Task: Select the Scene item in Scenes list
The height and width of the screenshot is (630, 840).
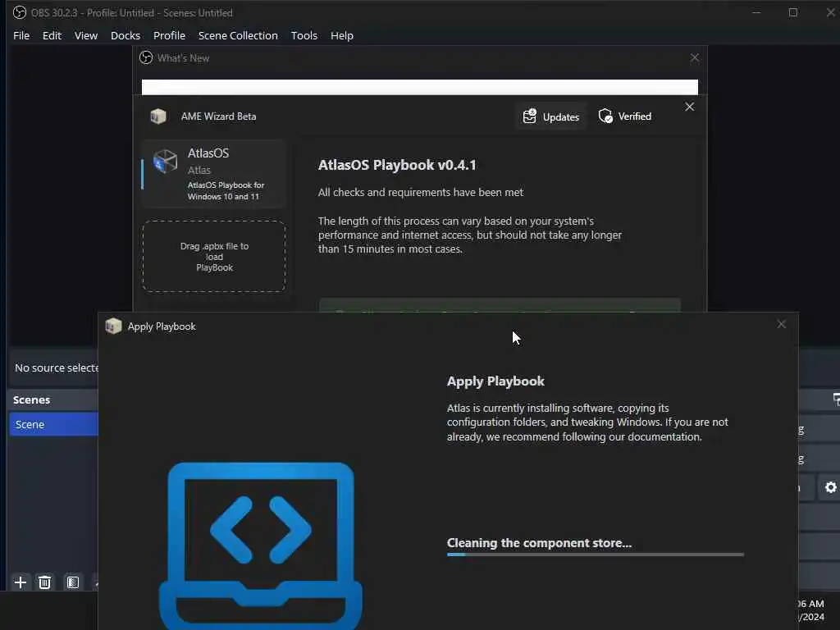Action: [53, 424]
